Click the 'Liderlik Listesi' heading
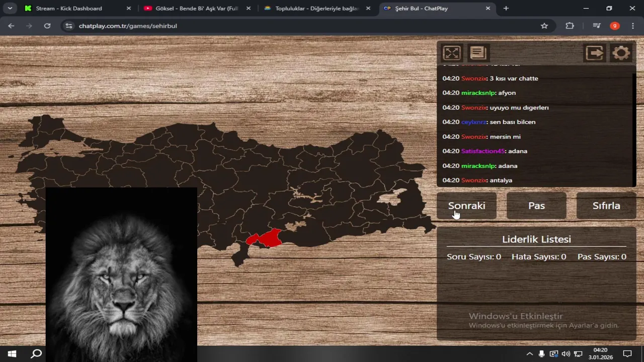 tap(536, 239)
